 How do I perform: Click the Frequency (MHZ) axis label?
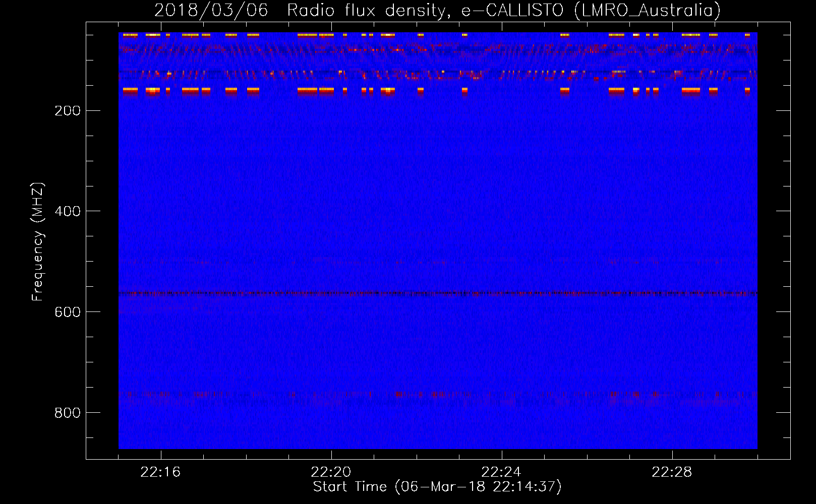coord(38,241)
